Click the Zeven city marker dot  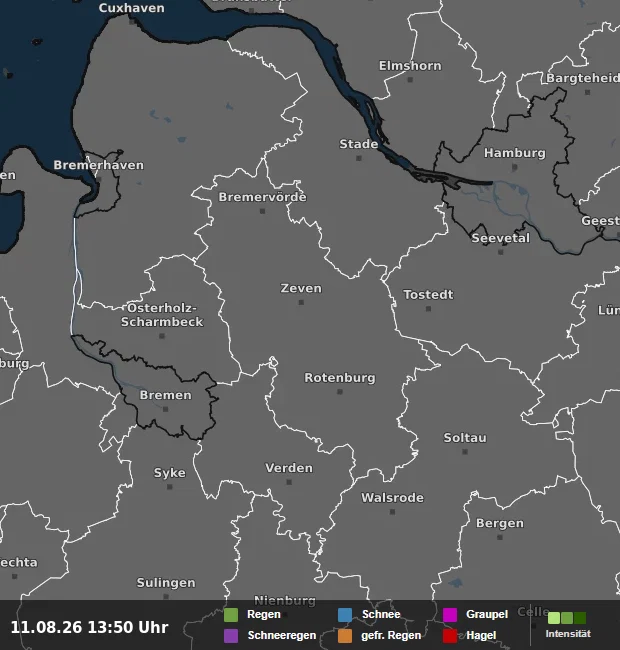point(301,302)
